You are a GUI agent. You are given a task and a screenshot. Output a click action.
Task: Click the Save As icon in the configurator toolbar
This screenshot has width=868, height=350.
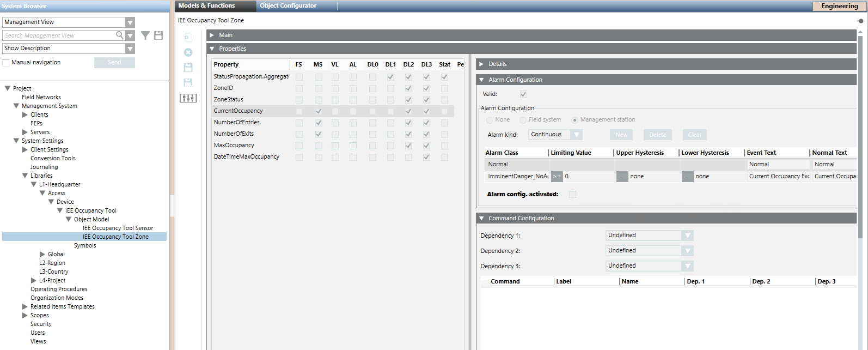[188, 83]
